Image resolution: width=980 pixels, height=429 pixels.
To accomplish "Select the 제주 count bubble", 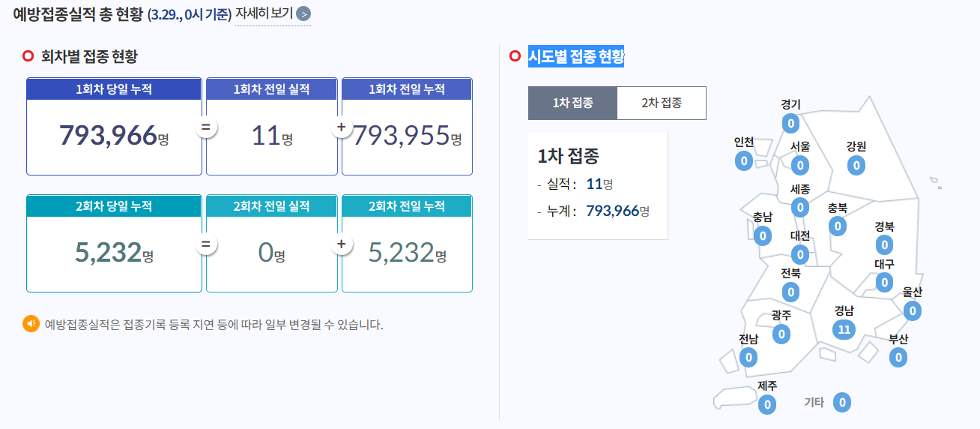I will click(x=766, y=404).
